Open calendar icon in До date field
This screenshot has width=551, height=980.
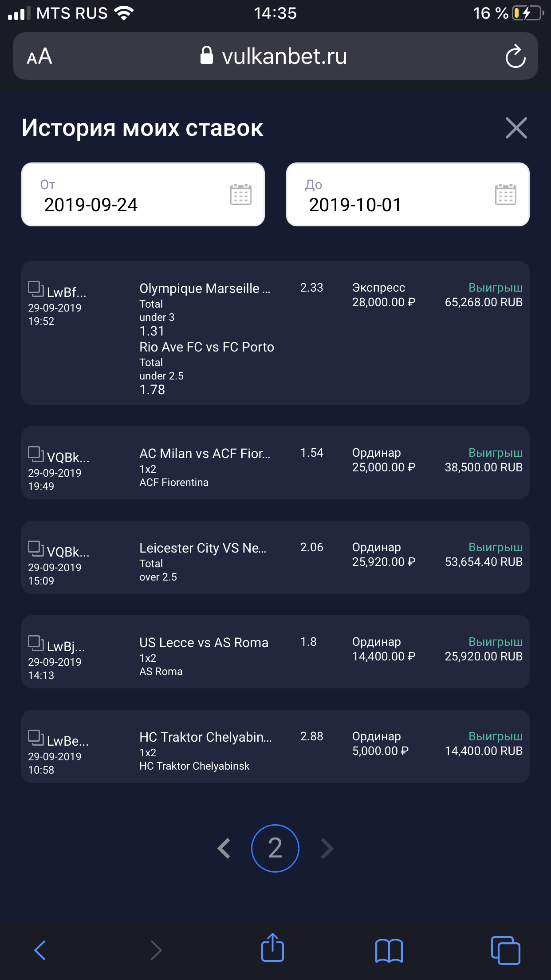pyautogui.click(x=506, y=194)
